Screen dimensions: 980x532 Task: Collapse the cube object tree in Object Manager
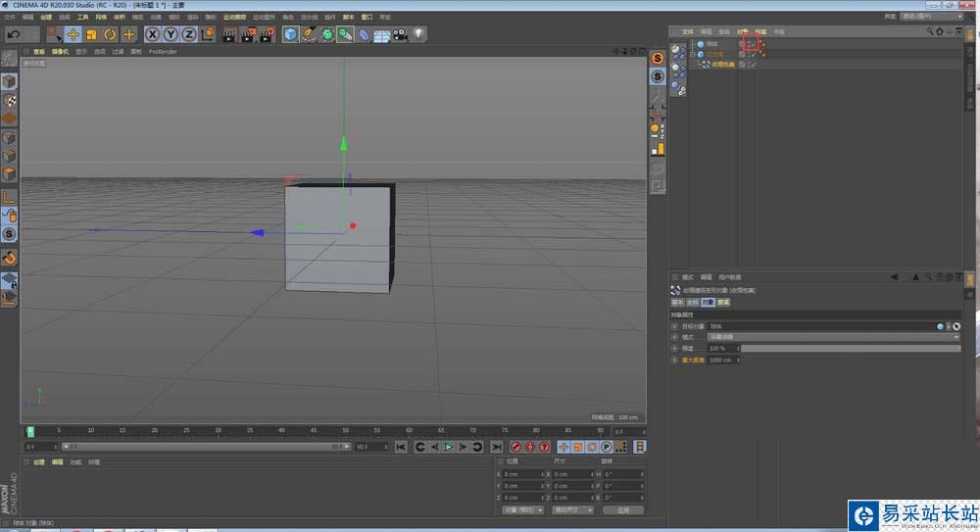click(692, 55)
